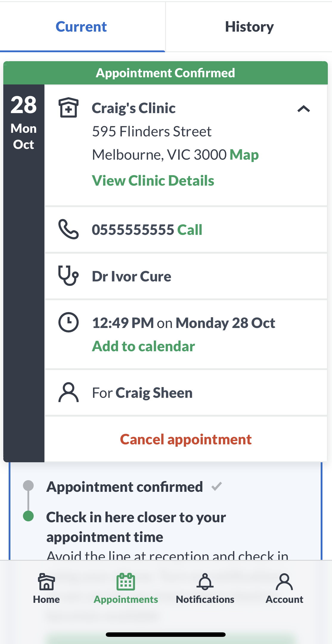
Task: Call the clinic number 0555555555
Action: tap(190, 230)
